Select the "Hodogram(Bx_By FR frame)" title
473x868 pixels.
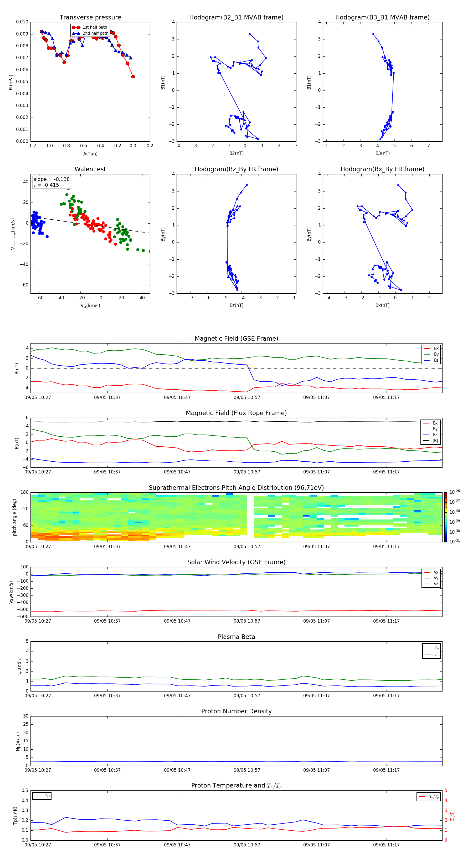(382, 169)
